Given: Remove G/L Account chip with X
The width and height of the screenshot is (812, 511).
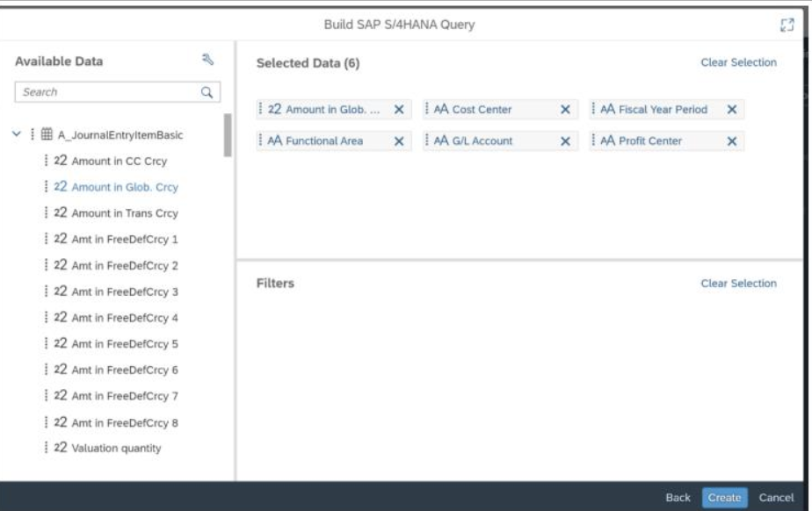Looking at the screenshot, I should 566,141.
